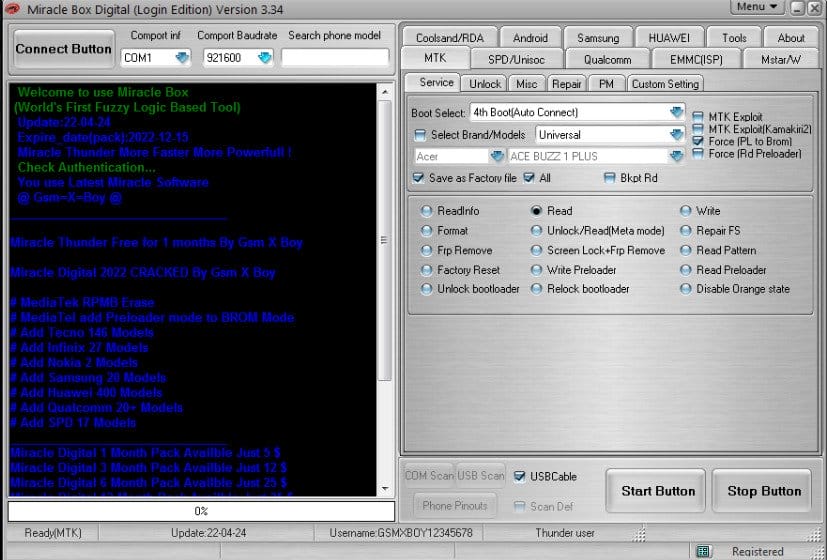
Task: Open the Unlock sub-tab
Action: [485, 84]
